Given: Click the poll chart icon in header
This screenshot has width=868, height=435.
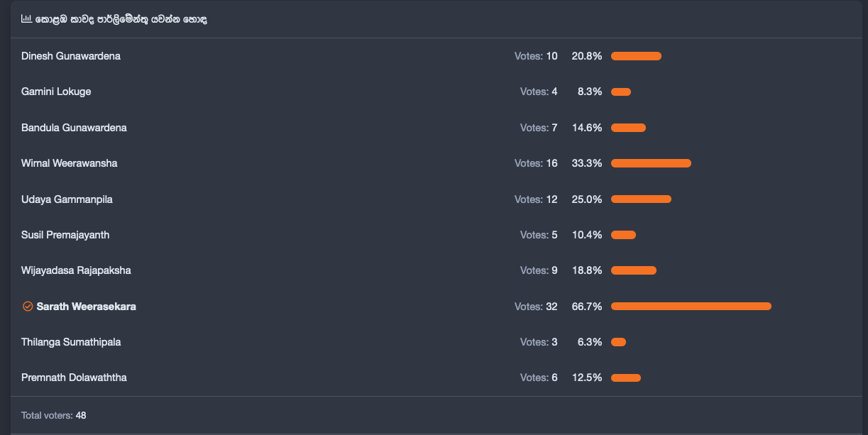Looking at the screenshot, I should coord(26,19).
